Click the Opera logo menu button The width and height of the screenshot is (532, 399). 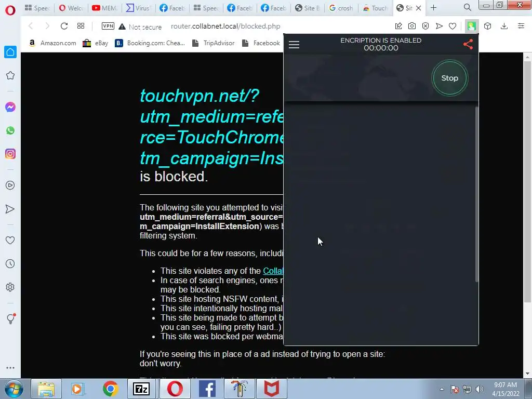10,10
